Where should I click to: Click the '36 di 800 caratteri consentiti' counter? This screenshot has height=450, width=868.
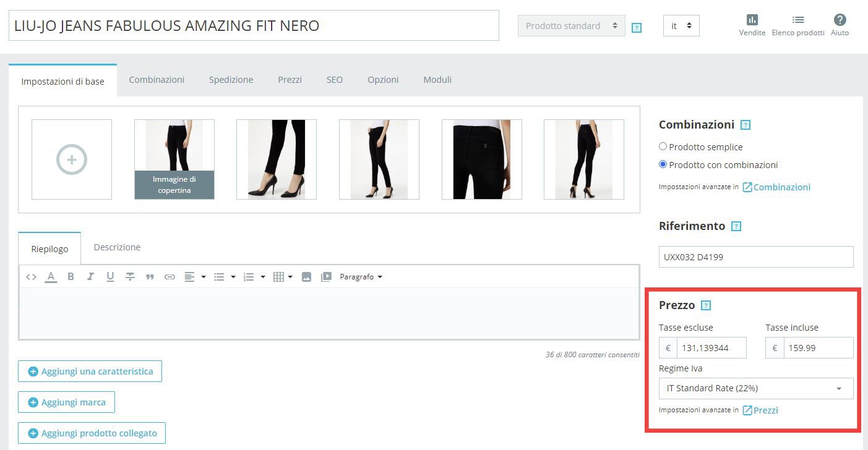[593, 355]
